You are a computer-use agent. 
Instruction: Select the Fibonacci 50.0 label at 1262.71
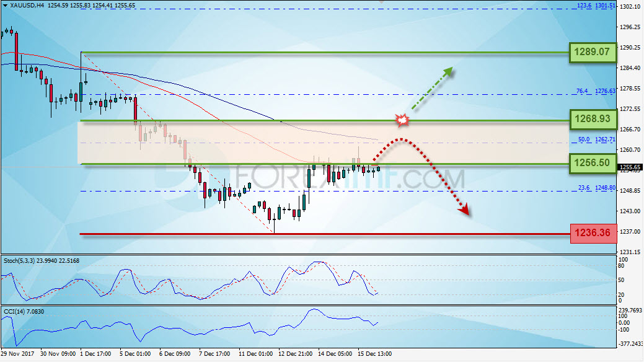coord(597,139)
